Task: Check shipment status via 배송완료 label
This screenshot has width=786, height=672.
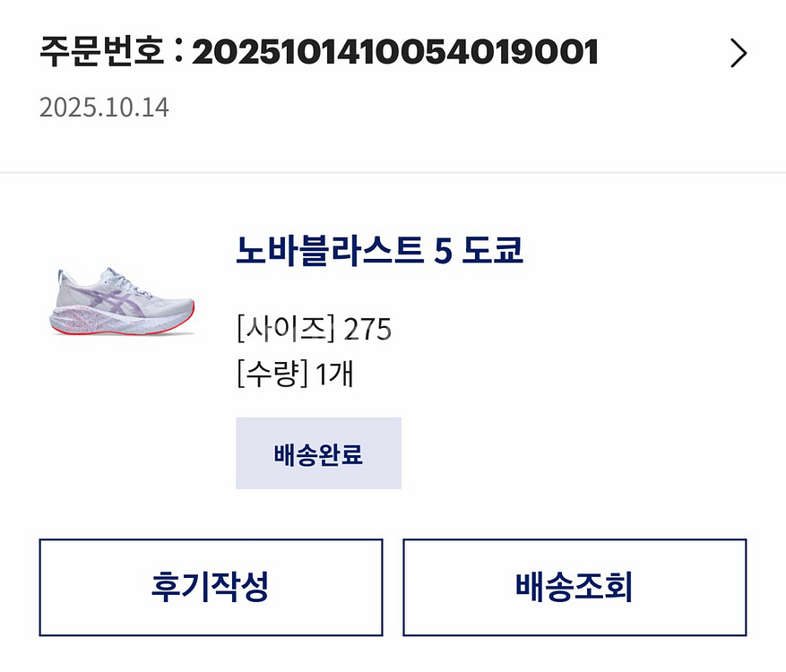Action: click(x=318, y=452)
